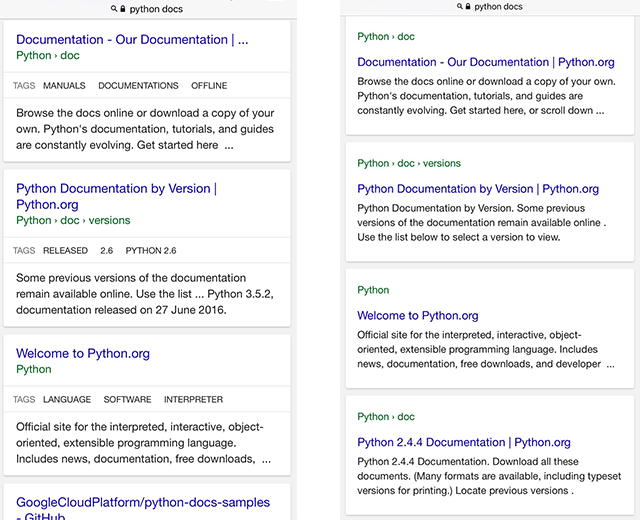640x520 pixels.
Task: Select the OFFLINE tag
Action: 209,86
